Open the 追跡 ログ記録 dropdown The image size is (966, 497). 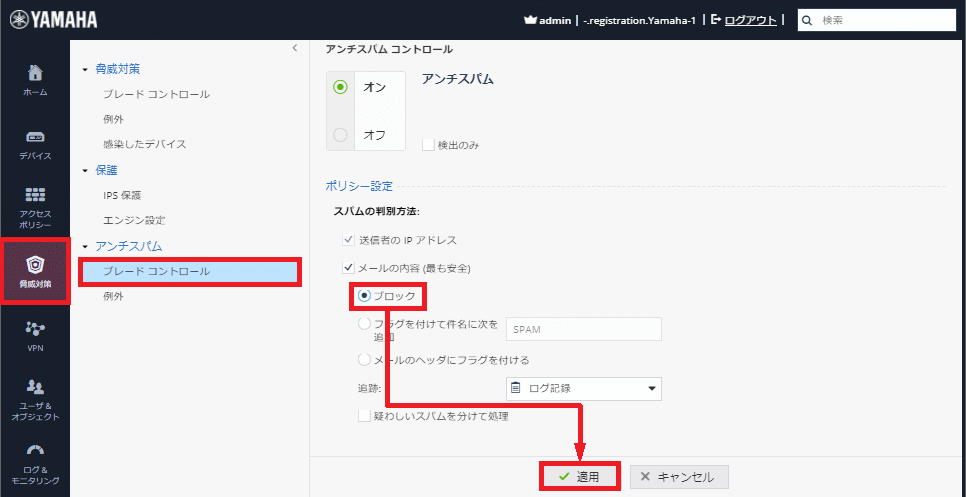[583, 388]
